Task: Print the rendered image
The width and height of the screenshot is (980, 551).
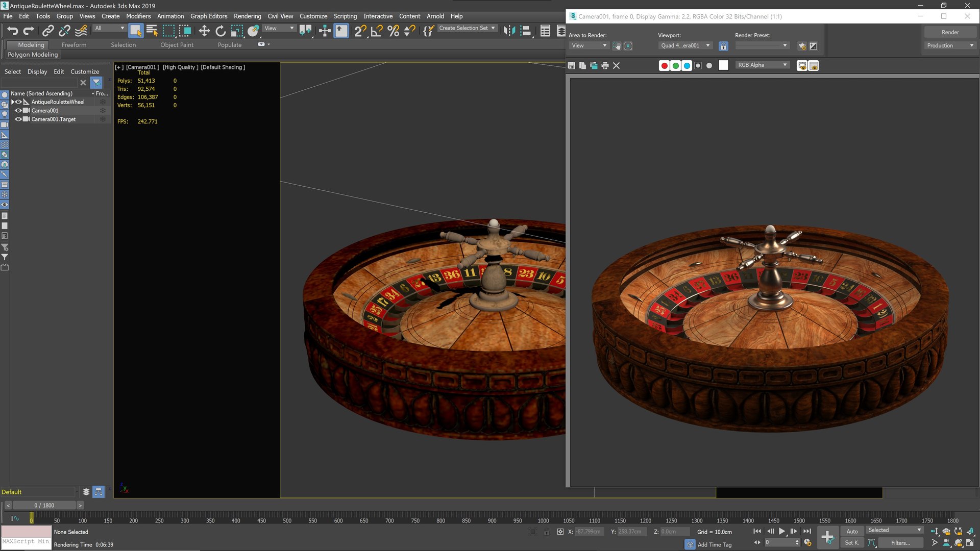Action: click(x=605, y=65)
